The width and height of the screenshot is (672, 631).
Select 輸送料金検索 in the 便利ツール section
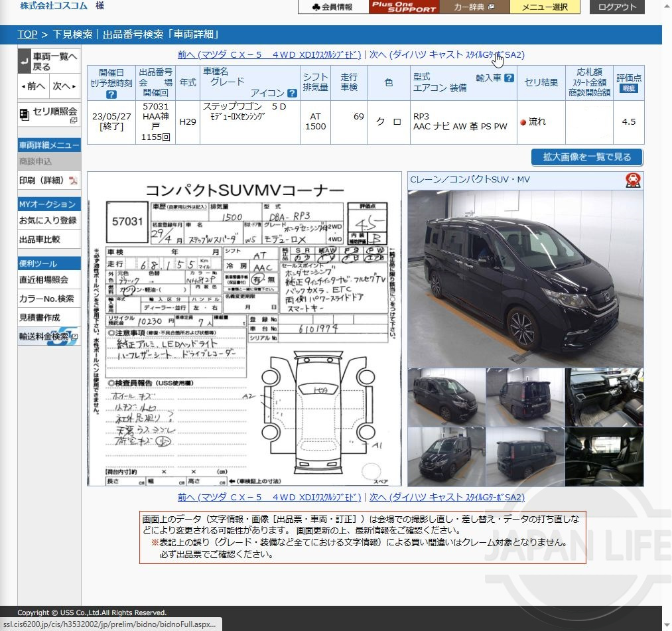coord(45,337)
